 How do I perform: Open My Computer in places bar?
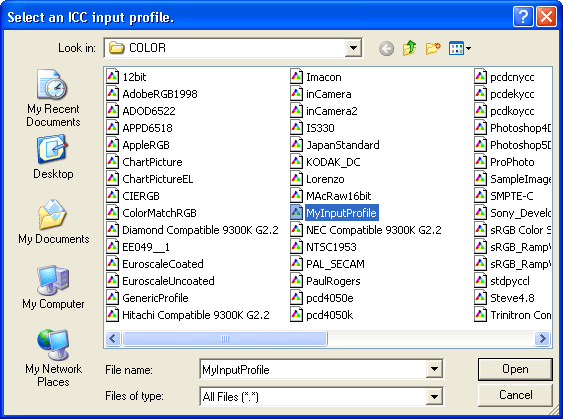[x=53, y=287]
